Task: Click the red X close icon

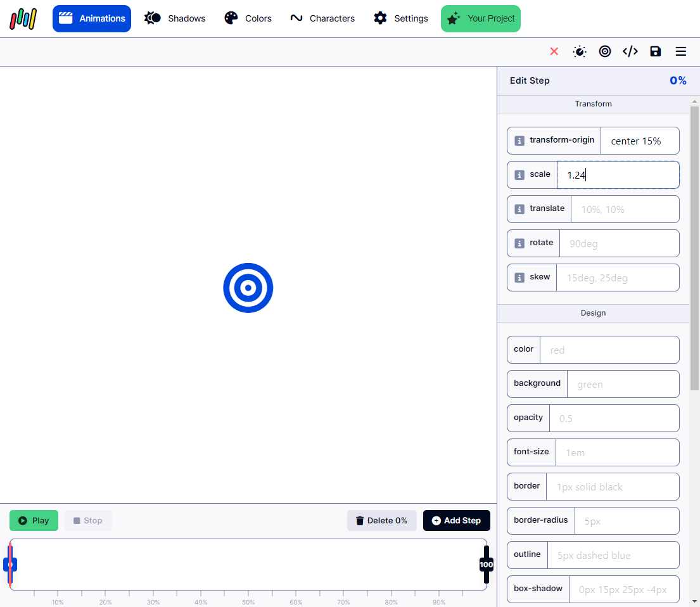Action: pyautogui.click(x=554, y=51)
